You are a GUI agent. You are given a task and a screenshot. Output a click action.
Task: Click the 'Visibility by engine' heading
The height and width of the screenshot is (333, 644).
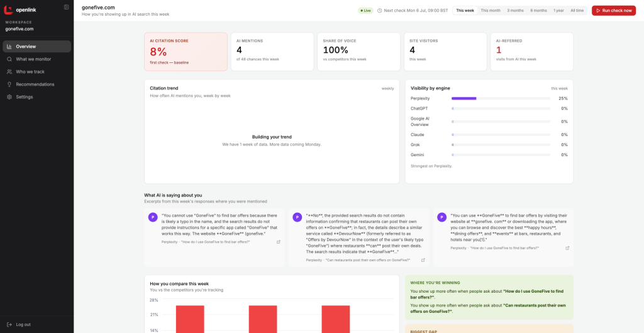click(x=430, y=88)
